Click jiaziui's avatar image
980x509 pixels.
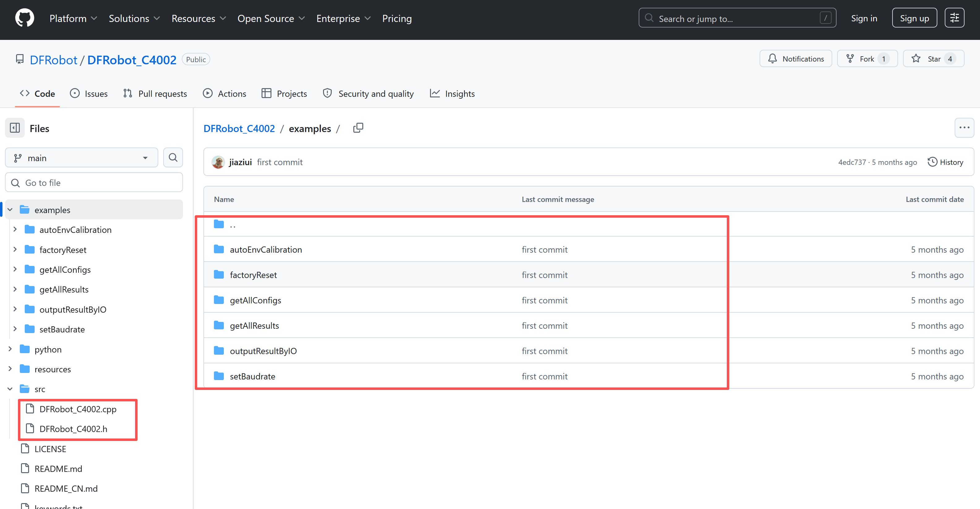click(x=218, y=162)
